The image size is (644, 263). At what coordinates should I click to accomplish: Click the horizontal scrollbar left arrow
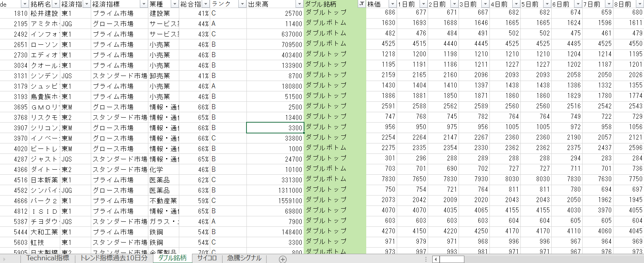click(436, 259)
